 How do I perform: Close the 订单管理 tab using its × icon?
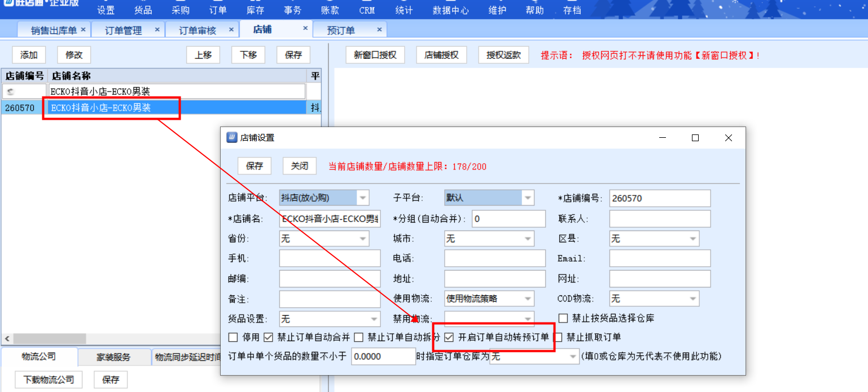(157, 29)
